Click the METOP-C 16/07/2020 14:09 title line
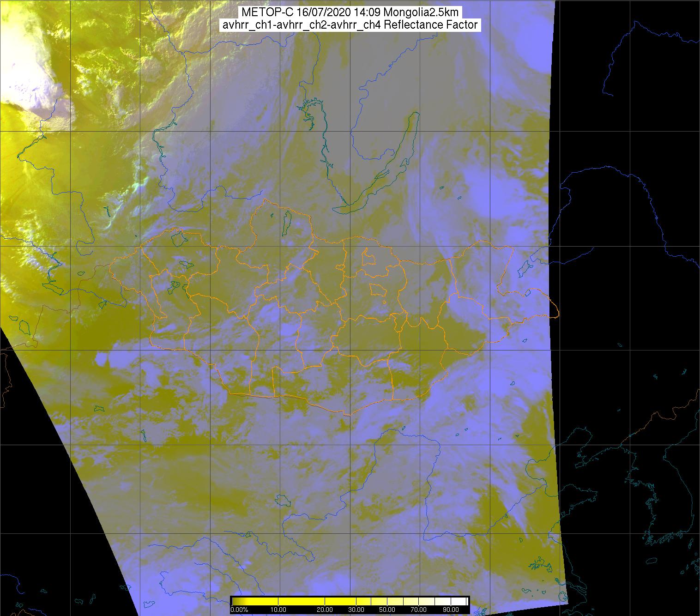Image resolution: width=700 pixels, height=616 pixels. tap(350, 12)
